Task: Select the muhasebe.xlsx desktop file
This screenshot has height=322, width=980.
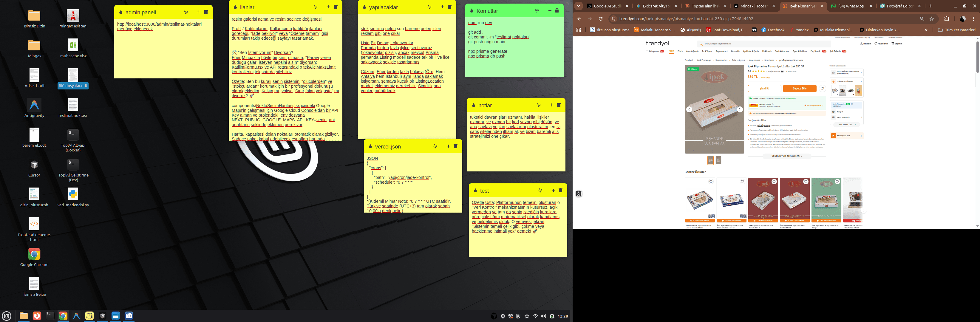Action: tap(73, 48)
